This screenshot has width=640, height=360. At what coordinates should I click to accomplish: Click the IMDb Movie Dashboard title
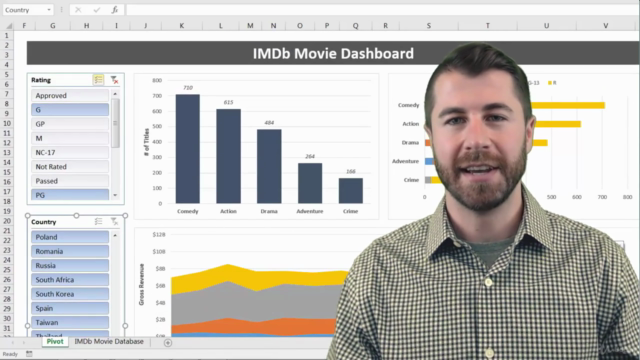click(333, 53)
